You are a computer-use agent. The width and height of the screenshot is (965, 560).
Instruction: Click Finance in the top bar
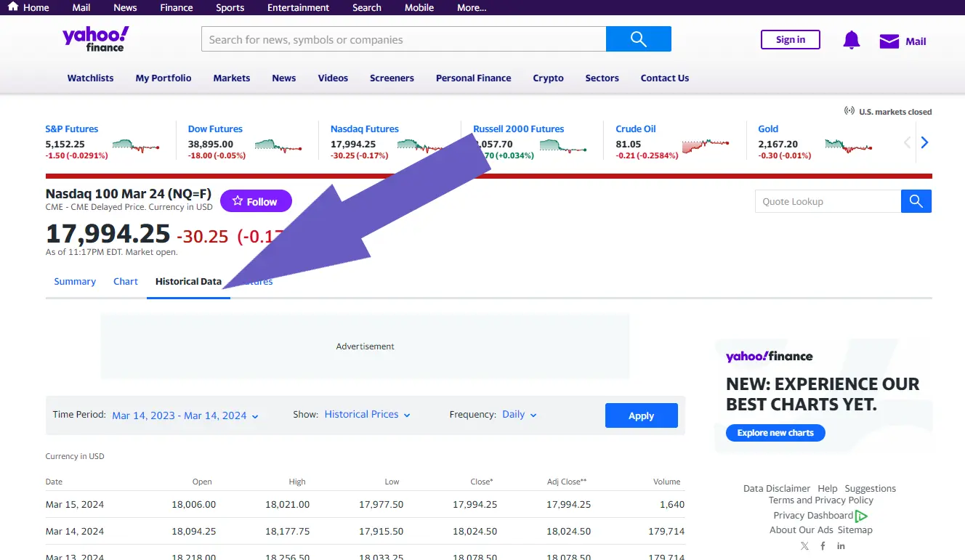177,7
